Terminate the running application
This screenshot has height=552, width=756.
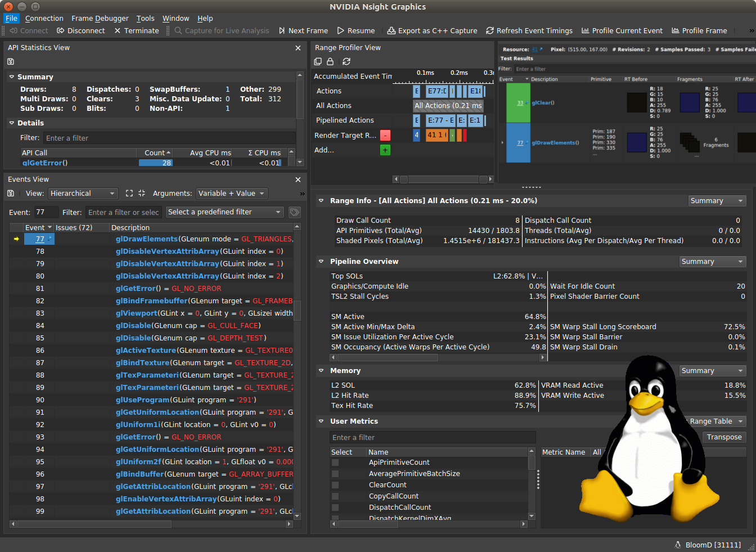tap(137, 31)
